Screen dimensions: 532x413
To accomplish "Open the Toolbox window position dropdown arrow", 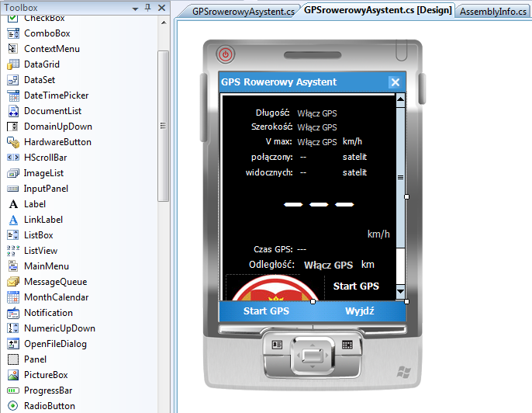I will tap(135, 9).
